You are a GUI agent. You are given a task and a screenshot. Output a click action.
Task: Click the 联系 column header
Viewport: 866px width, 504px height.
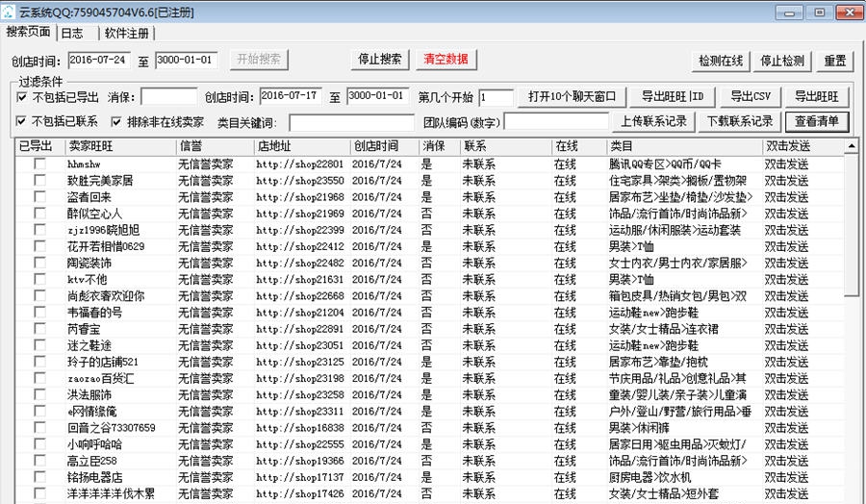click(506, 146)
